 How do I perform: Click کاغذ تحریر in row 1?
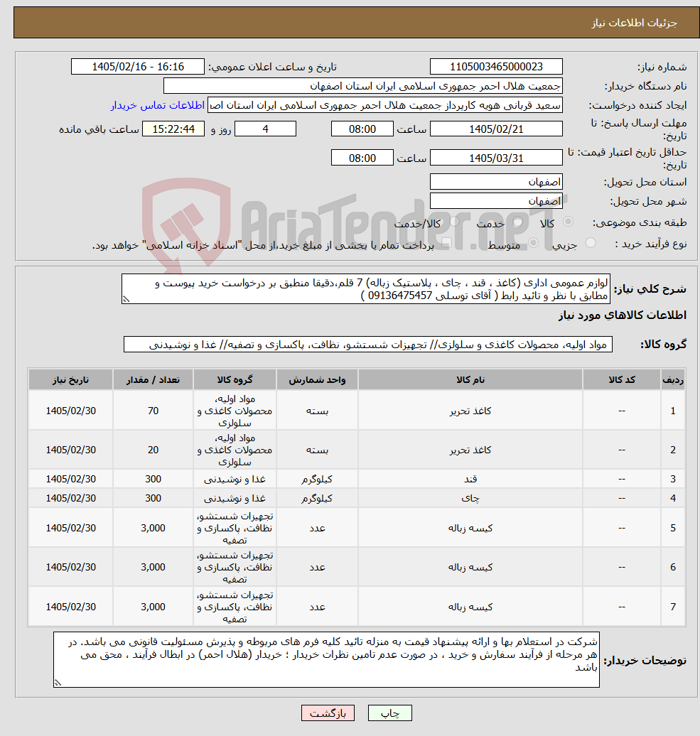click(470, 411)
